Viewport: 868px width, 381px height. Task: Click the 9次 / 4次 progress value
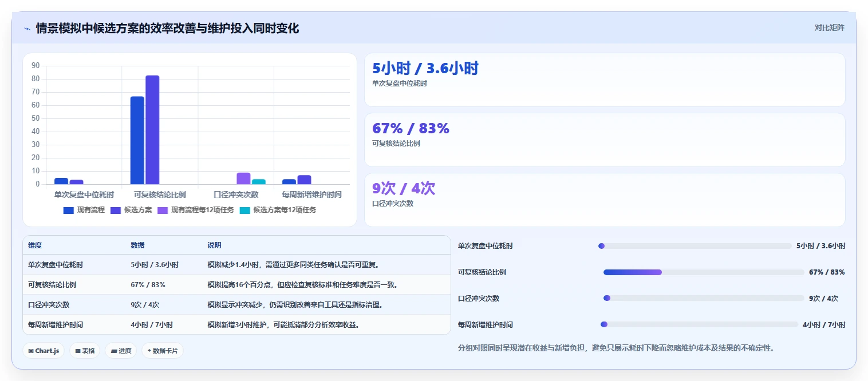tap(824, 299)
